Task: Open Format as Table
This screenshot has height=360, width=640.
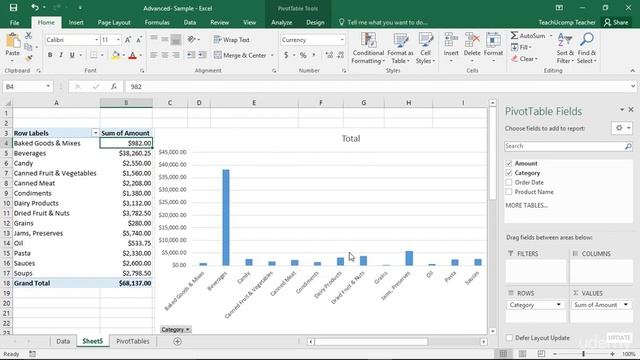Action: pos(400,48)
